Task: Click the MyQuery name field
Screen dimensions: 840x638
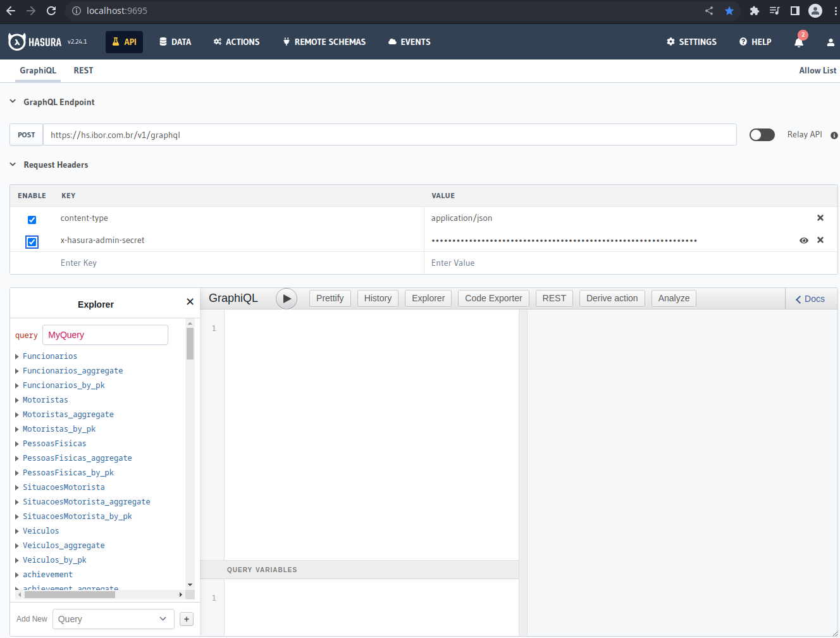Action: pos(105,335)
